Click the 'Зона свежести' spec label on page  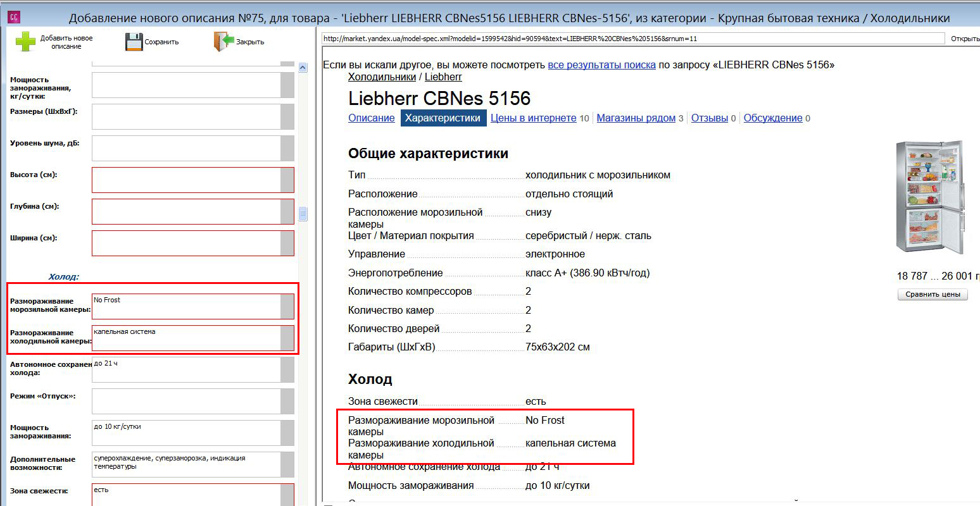383,401
